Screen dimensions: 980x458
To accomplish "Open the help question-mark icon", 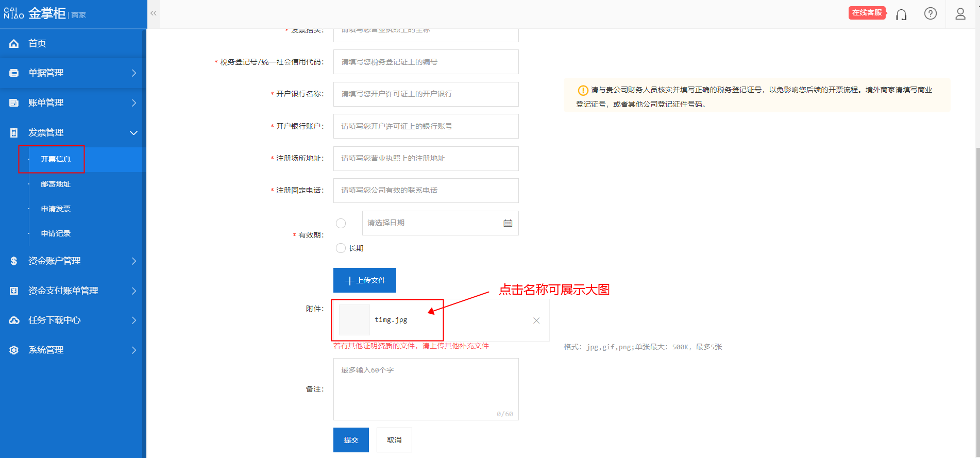I will tap(931, 14).
